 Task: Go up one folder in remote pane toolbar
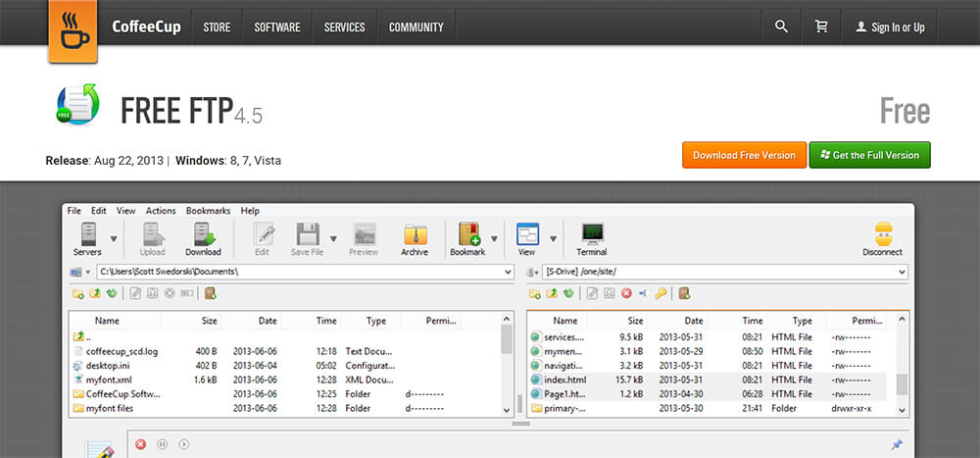pyautogui.click(x=552, y=293)
